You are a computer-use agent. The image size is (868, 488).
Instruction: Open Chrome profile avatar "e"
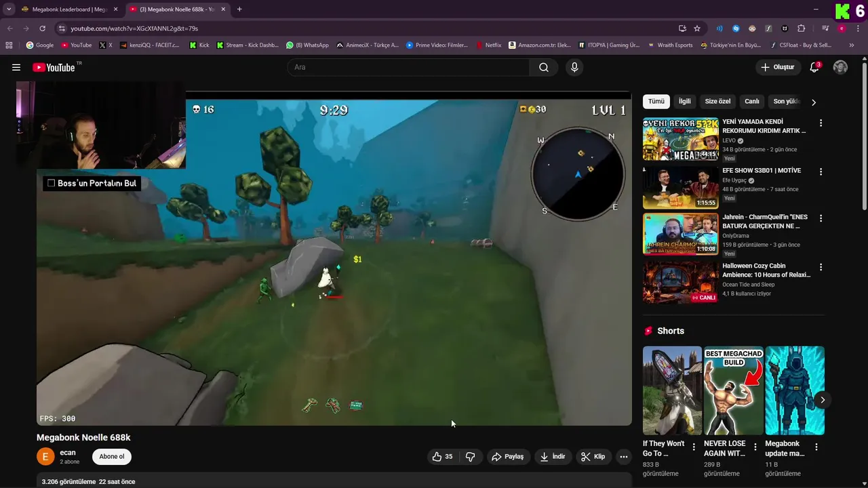[x=842, y=28]
